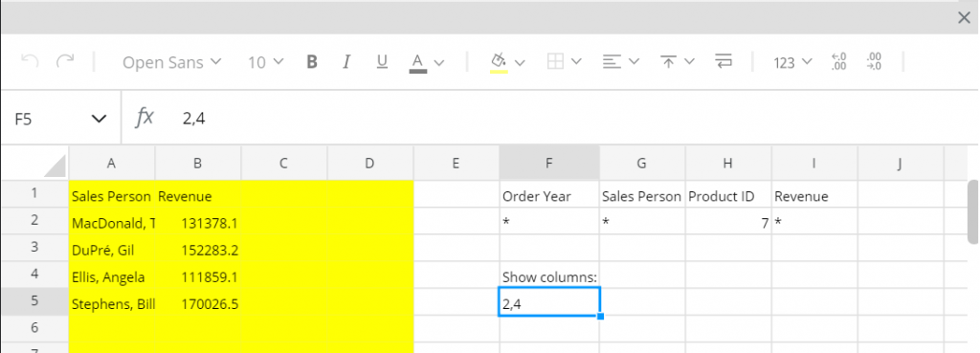Click the Undo arrow icon
980x353 pixels.
pyautogui.click(x=30, y=61)
